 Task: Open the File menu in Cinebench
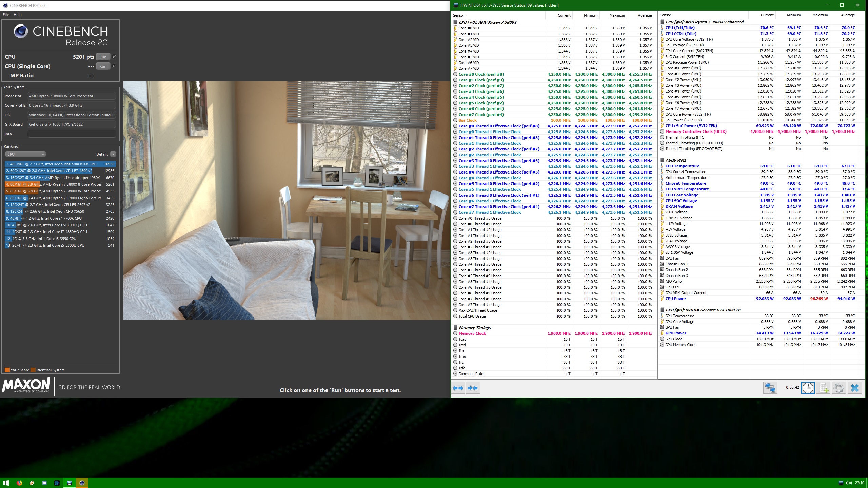click(x=6, y=15)
